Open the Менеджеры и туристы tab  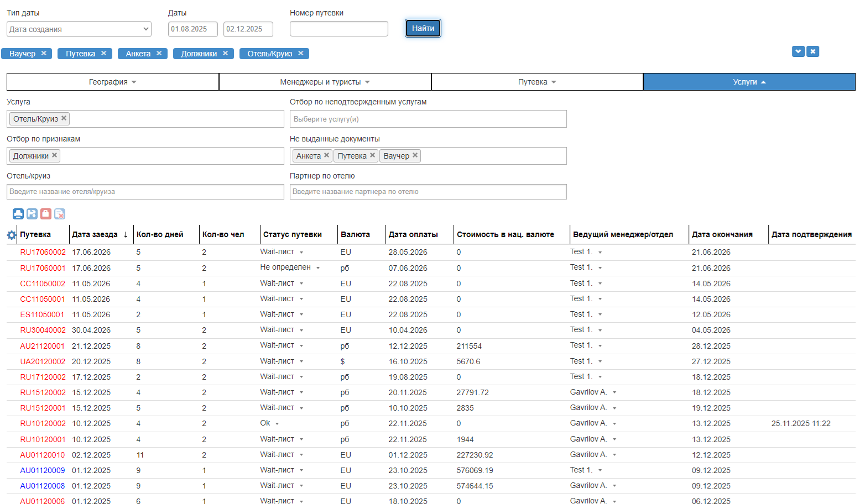point(325,82)
